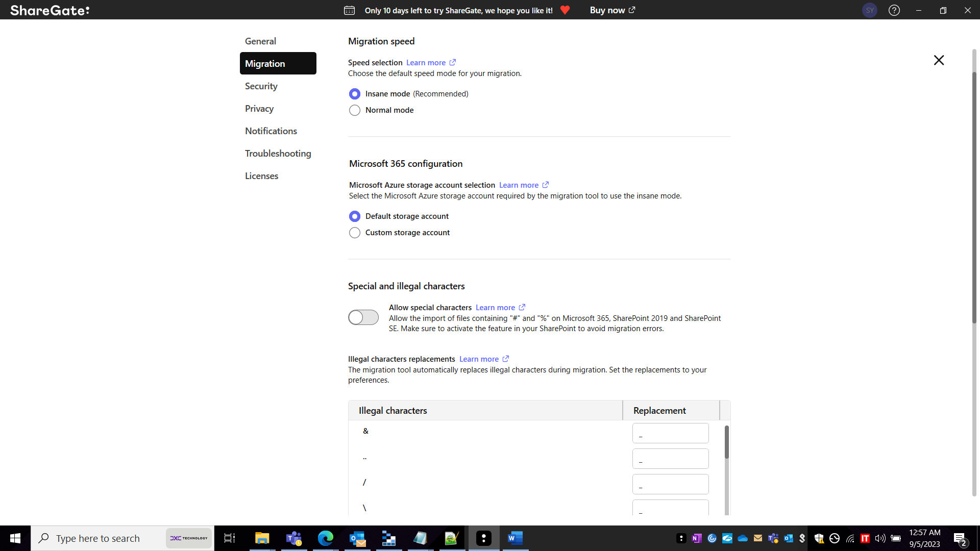Open the help question mark icon

tap(894, 10)
